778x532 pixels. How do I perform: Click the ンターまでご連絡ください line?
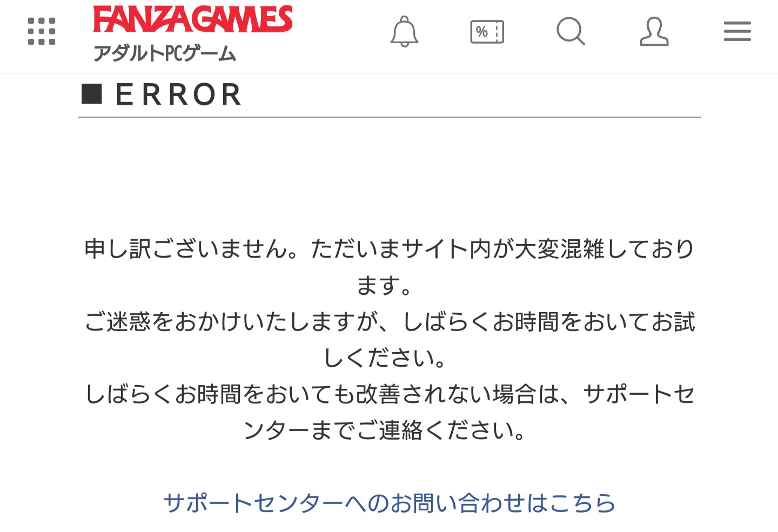[x=385, y=430]
